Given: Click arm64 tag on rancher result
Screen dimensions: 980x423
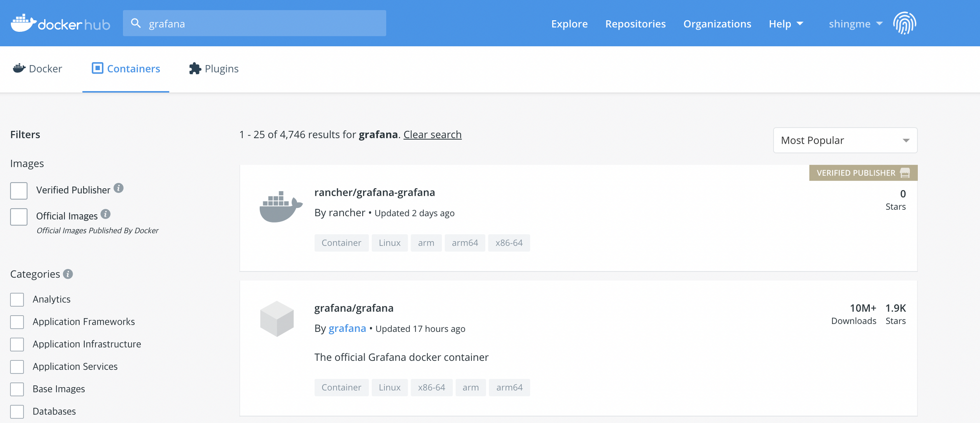Looking at the screenshot, I should [x=465, y=243].
